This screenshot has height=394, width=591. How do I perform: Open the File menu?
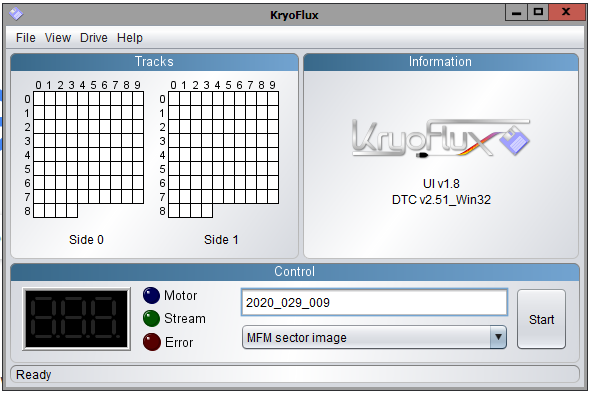(26, 38)
